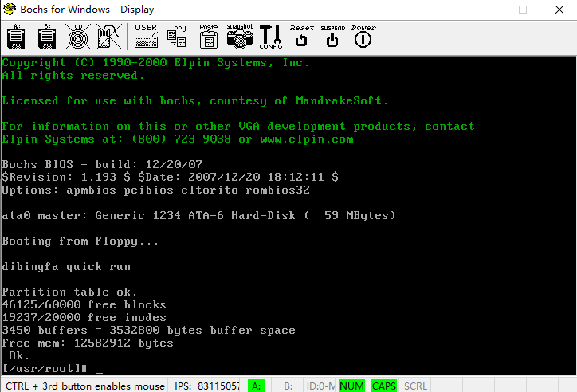Click the 'dibingfa quick run' line
Screen dimensions: 577x392
pyautogui.click(x=66, y=267)
